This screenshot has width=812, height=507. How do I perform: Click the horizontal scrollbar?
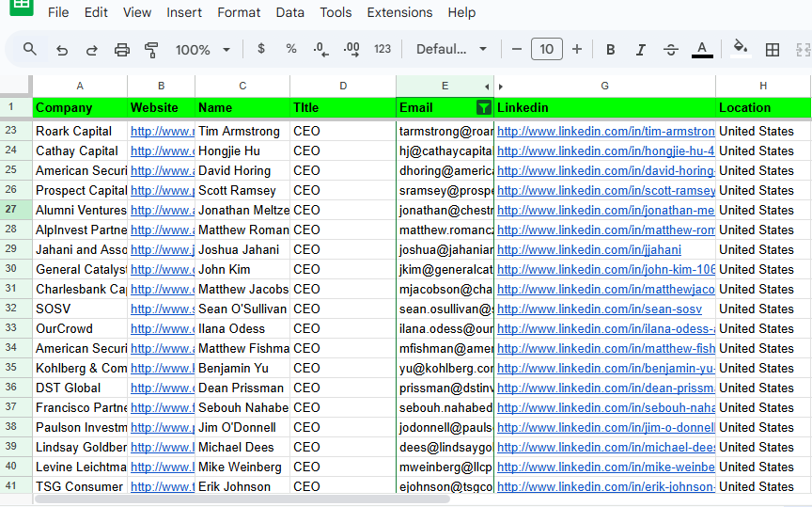tap(242, 499)
